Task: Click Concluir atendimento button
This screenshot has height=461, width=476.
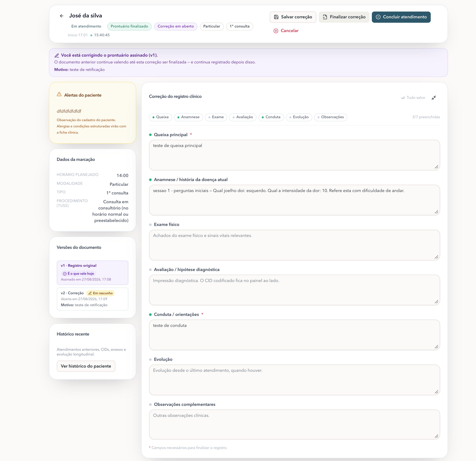Action: 401,17
